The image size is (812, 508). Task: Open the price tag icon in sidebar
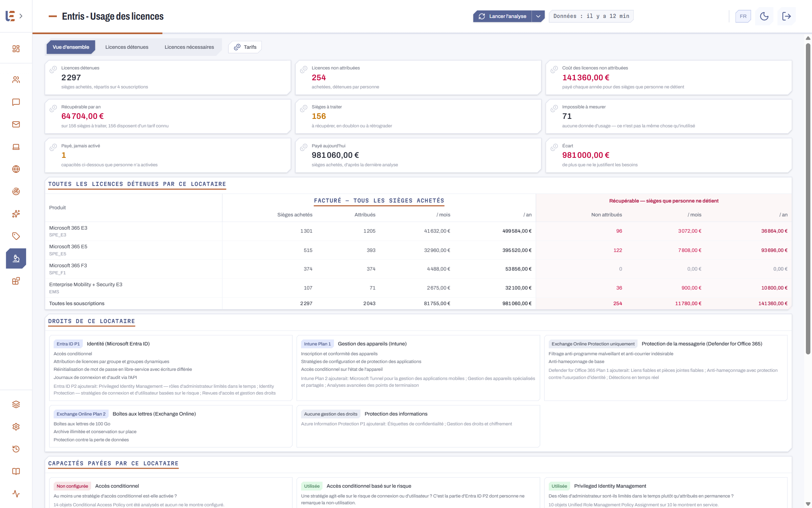tap(16, 236)
